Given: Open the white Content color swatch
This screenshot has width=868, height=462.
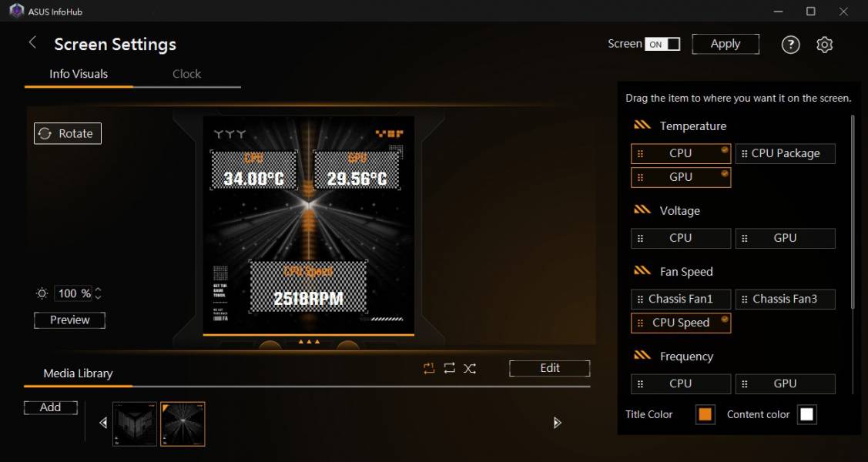Looking at the screenshot, I should pyautogui.click(x=806, y=414).
